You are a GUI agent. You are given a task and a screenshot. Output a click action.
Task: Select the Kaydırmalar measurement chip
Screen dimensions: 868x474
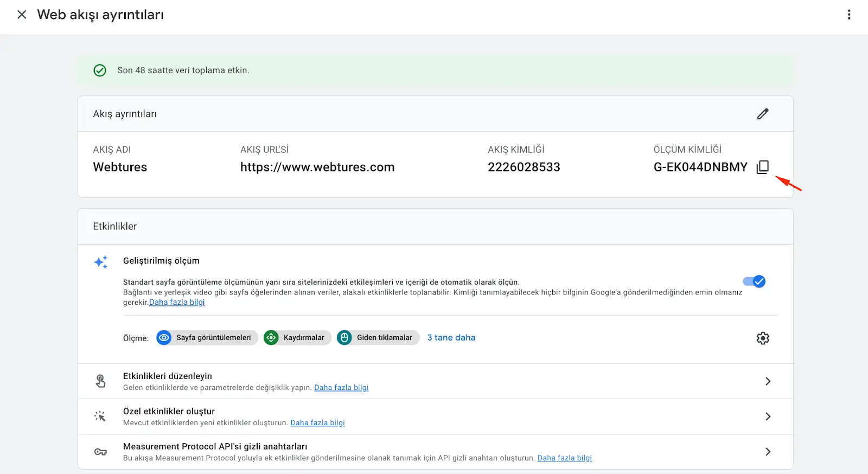click(297, 337)
